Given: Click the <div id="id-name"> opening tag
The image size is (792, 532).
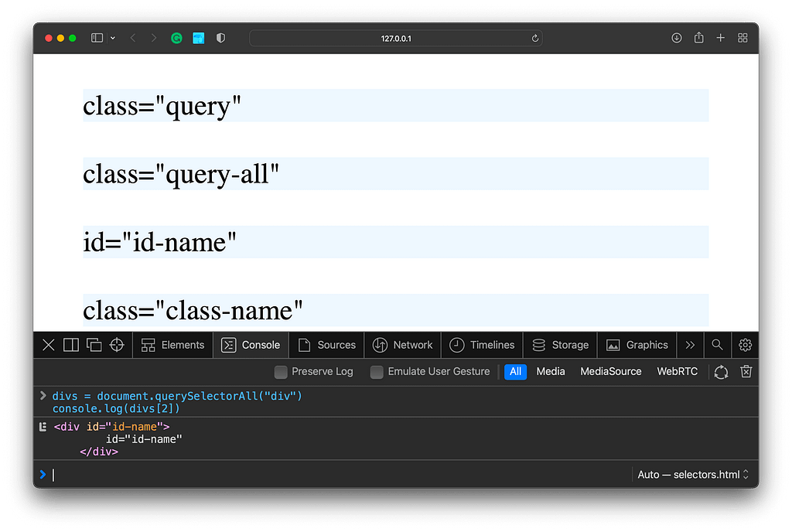Looking at the screenshot, I should pos(111,427).
